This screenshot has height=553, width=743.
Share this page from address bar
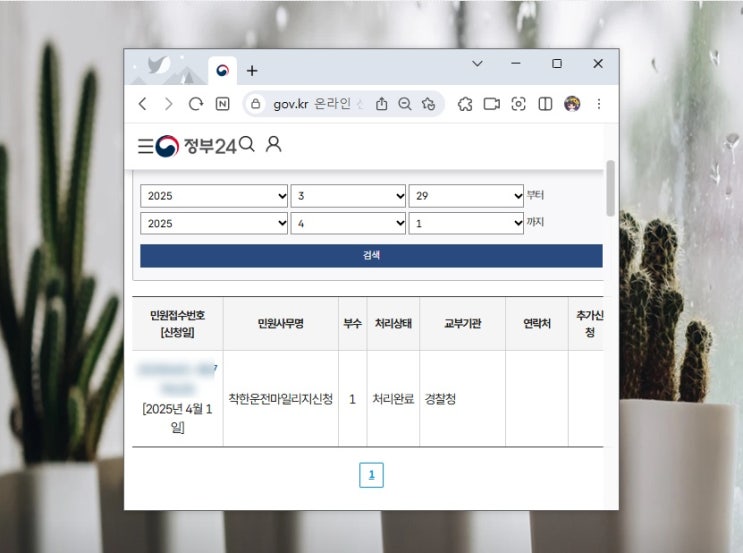point(381,104)
